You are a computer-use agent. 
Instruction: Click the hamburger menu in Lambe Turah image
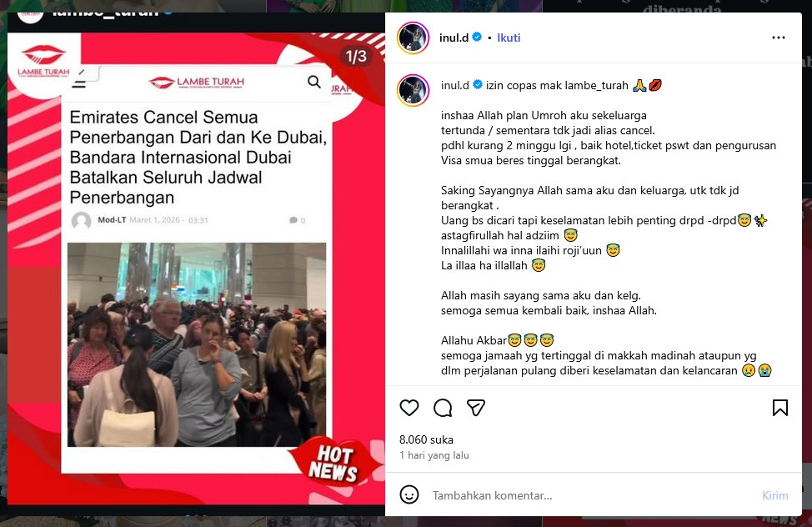(x=78, y=83)
